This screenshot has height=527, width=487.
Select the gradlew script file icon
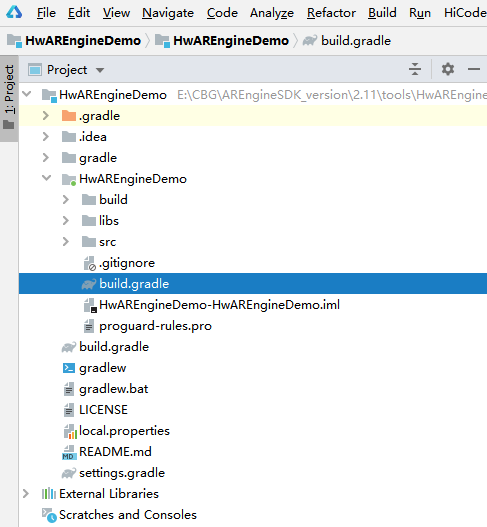69,368
